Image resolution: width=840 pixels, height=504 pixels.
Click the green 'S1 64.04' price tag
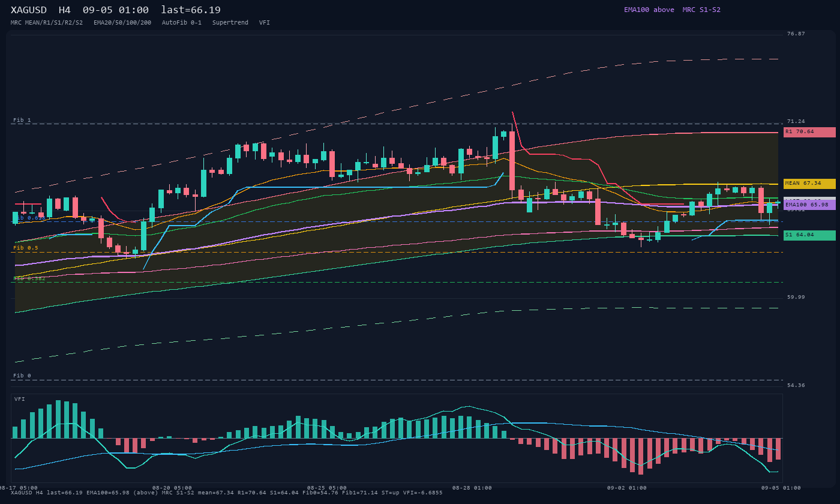(x=809, y=235)
